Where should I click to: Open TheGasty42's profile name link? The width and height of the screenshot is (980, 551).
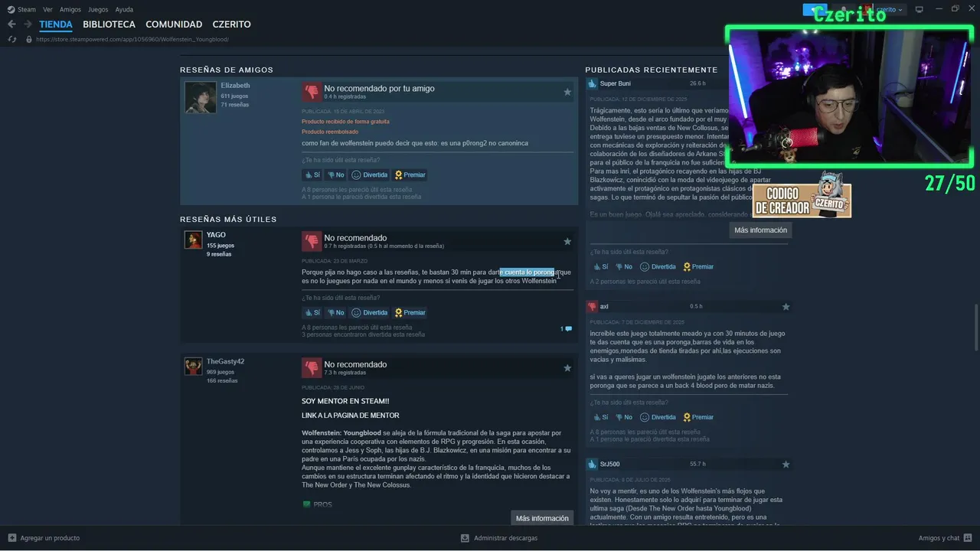coord(225,362)
